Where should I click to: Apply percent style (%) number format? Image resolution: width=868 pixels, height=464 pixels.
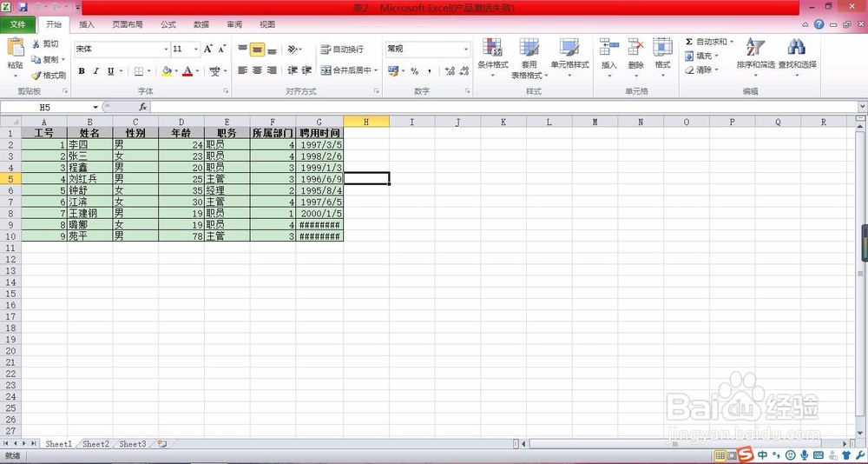pos(414,71)
